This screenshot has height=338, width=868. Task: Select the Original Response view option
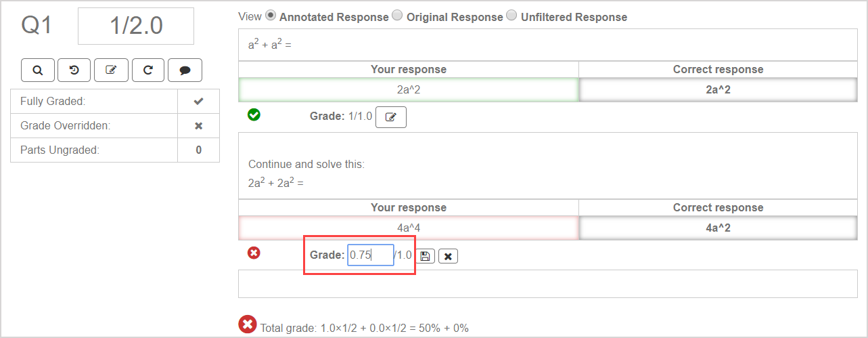[x=397, y=15]
